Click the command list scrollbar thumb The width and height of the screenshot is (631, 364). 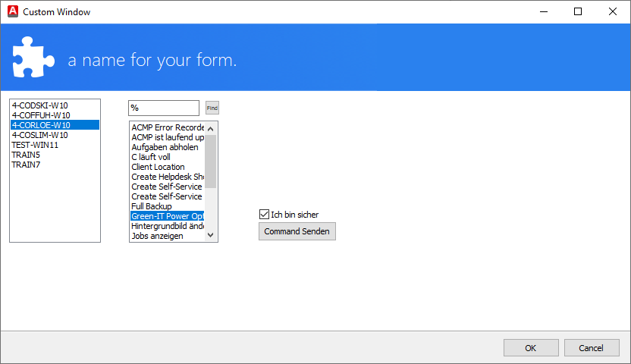tap(211, 162)
